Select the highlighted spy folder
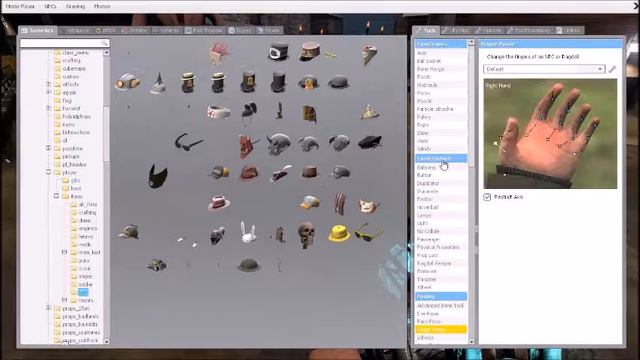 tap(83, 292)
